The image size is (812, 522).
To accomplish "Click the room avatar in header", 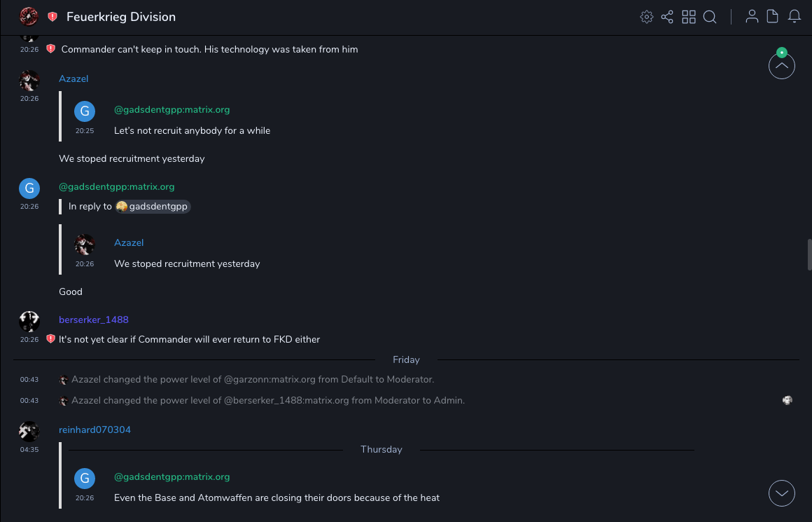I will tap(29, 16).
